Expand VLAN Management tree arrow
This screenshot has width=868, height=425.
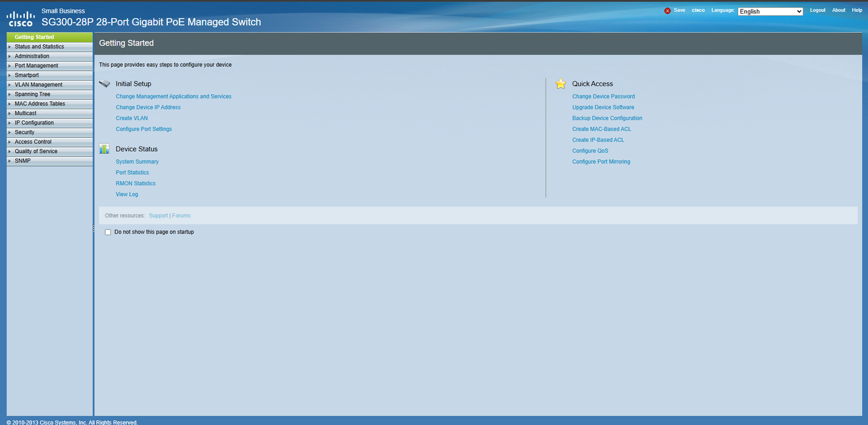(10, 85)
